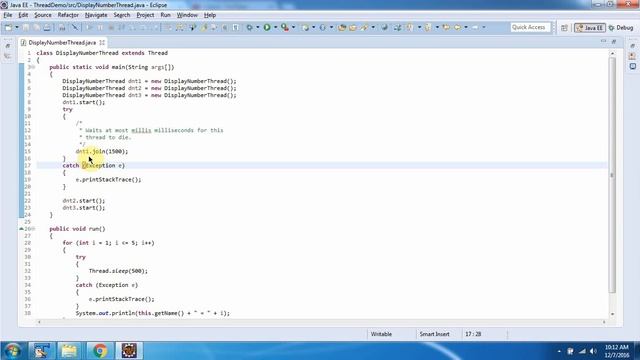640x360 pixels.
Task: Click the Save All toolbar icon
Action: 36,27
